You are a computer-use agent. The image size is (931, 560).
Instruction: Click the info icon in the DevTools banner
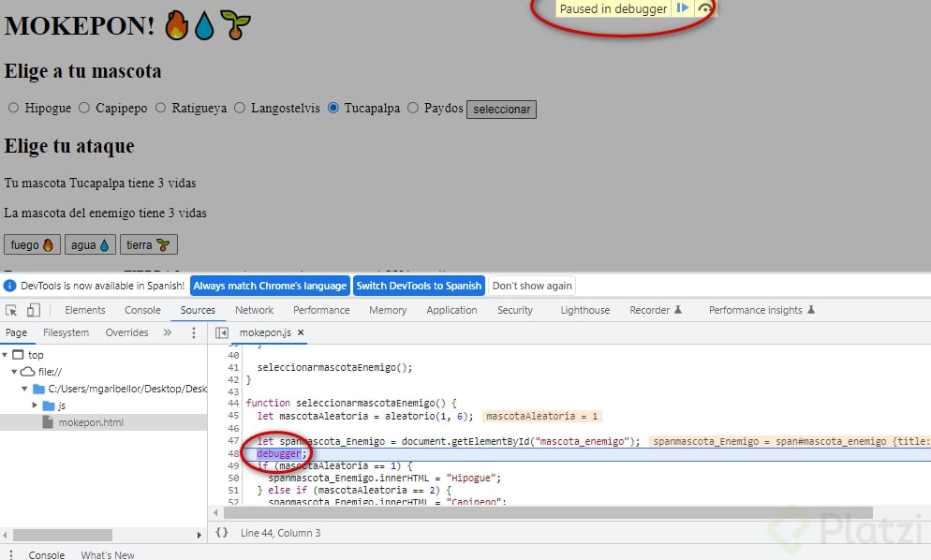(x=9, y=286)
